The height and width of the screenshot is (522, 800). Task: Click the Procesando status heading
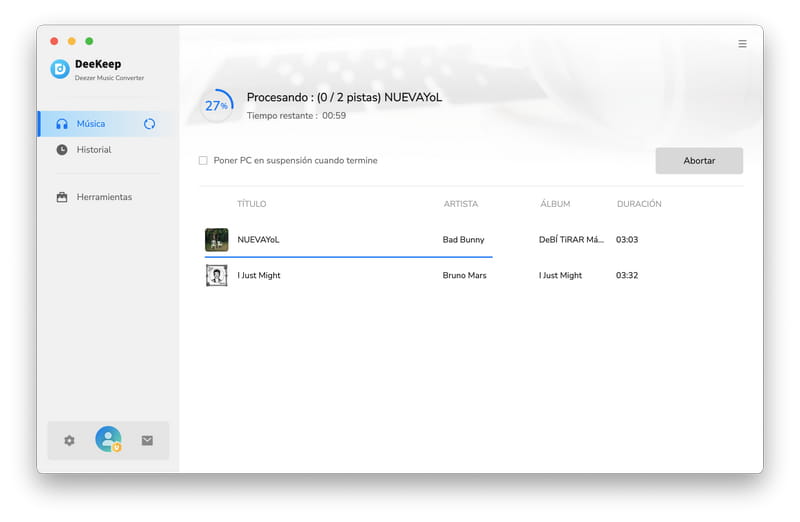[x=344, y=97]
